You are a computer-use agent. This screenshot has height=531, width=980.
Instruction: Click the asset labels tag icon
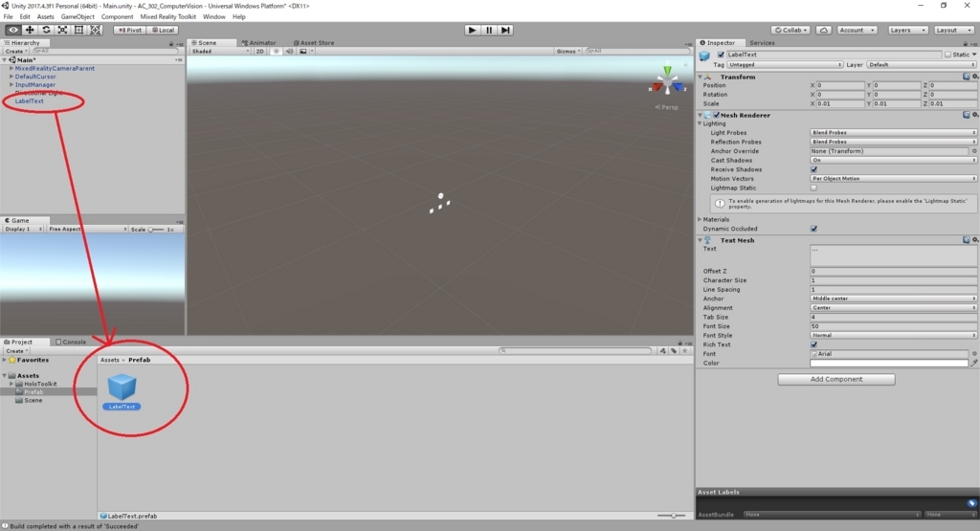971,503
